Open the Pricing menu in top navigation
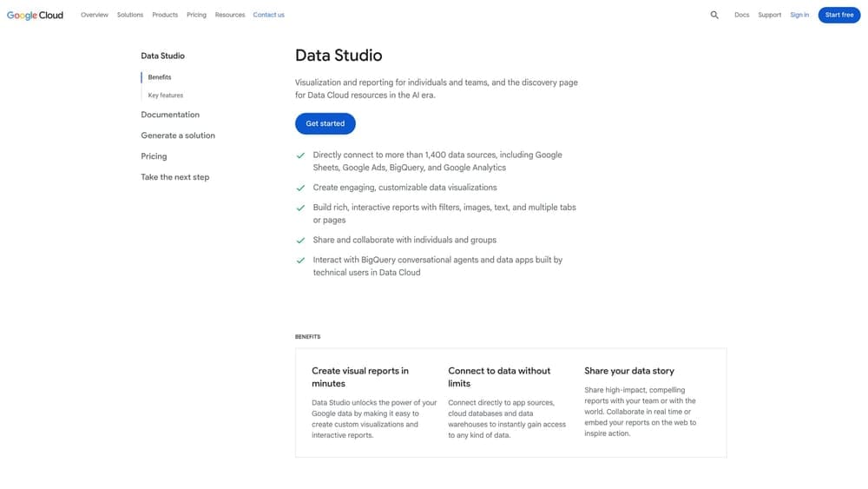 [x=196, y=15]
